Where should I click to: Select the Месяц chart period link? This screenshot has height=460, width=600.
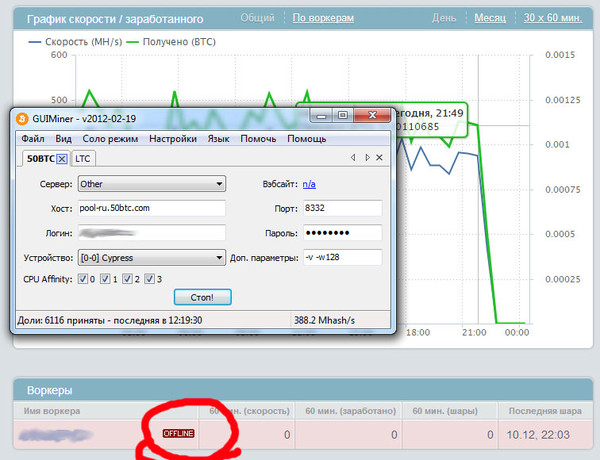click(490, 18)
